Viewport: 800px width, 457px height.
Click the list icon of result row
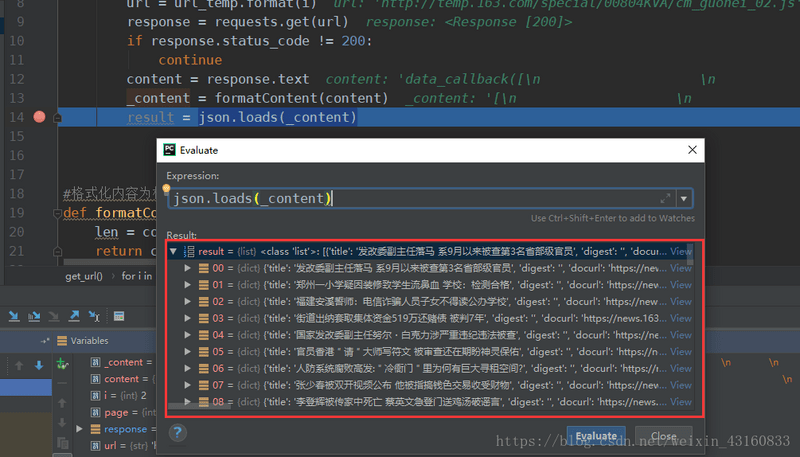[189, 251]
